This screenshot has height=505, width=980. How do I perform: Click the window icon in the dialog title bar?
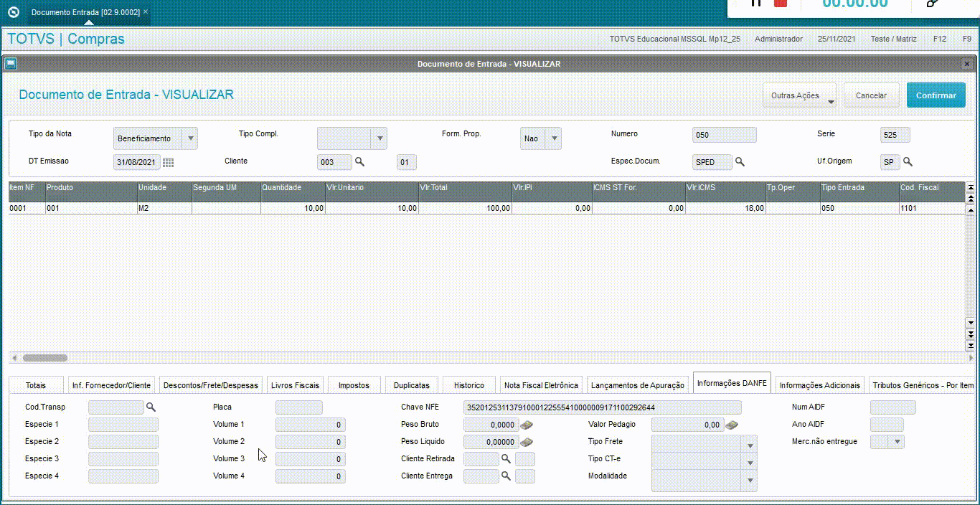[x=11, y=64]
